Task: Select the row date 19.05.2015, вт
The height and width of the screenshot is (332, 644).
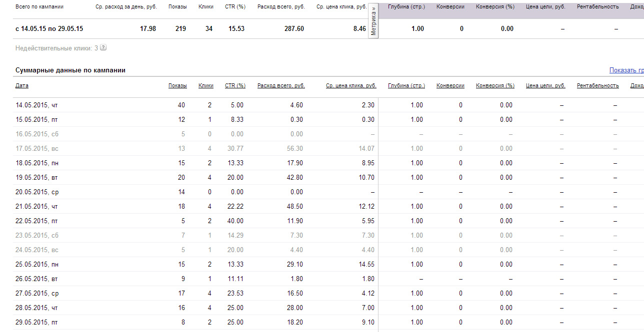Action: (x=36, y=178)
